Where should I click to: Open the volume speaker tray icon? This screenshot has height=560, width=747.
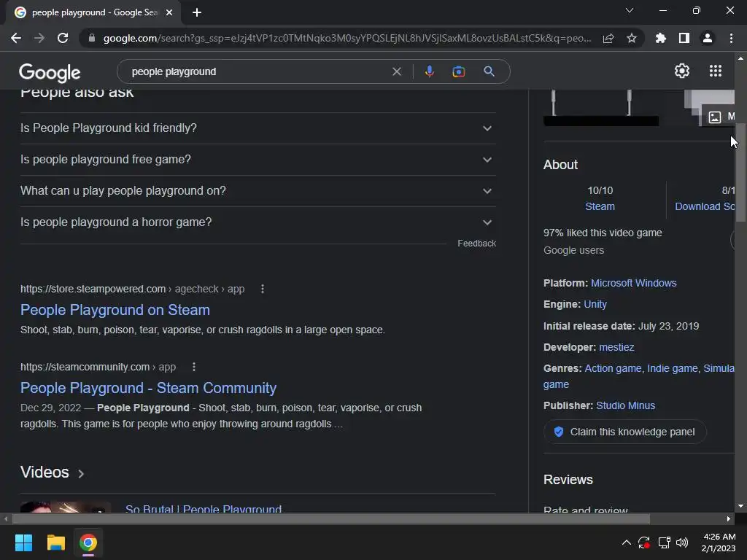point(682,542)
